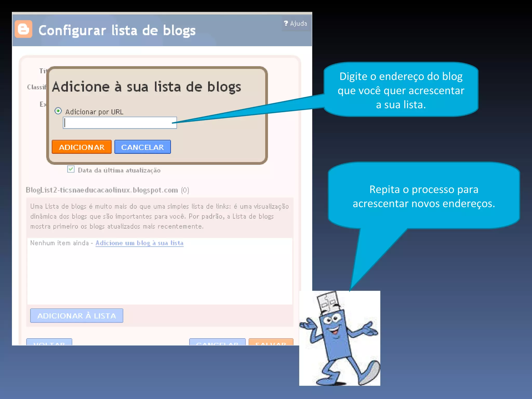
Task: Select the Adicionar por URL radio button
Action: (x=58, y=111)
